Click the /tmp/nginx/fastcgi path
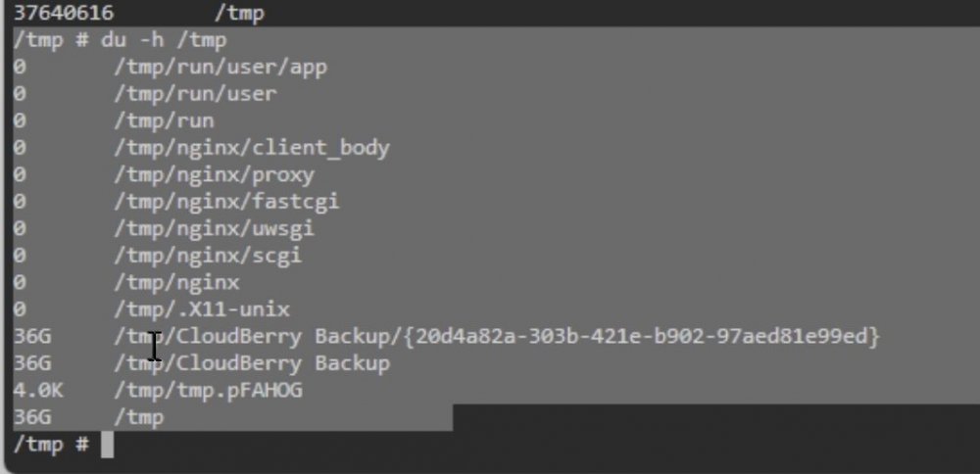 (x=226, y=202)
